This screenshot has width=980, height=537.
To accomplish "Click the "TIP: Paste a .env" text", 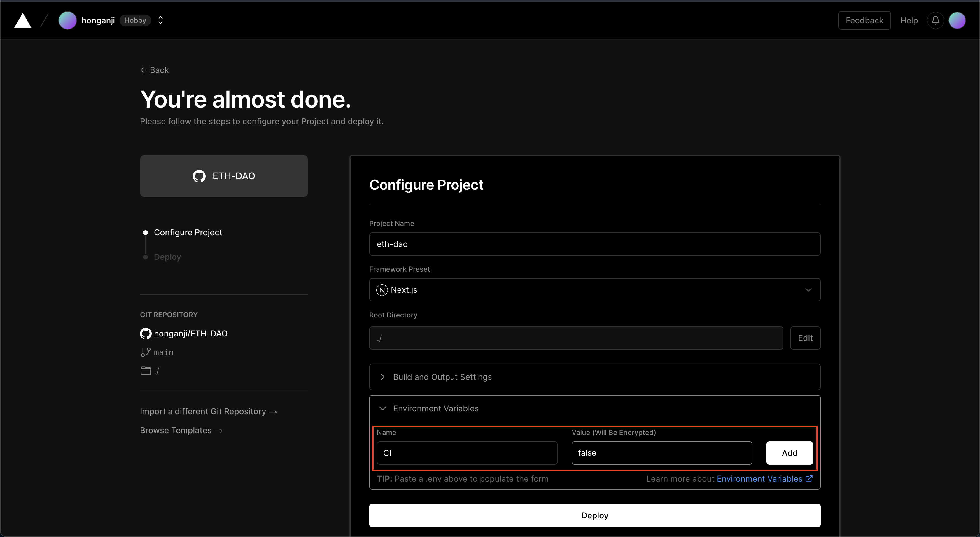I will [x=463, y=479].
